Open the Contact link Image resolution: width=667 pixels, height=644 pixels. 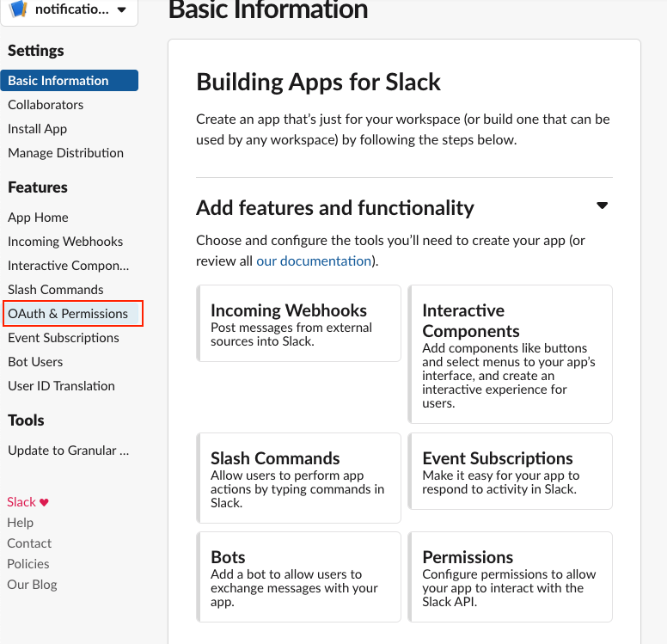click(x=29, y=543)
